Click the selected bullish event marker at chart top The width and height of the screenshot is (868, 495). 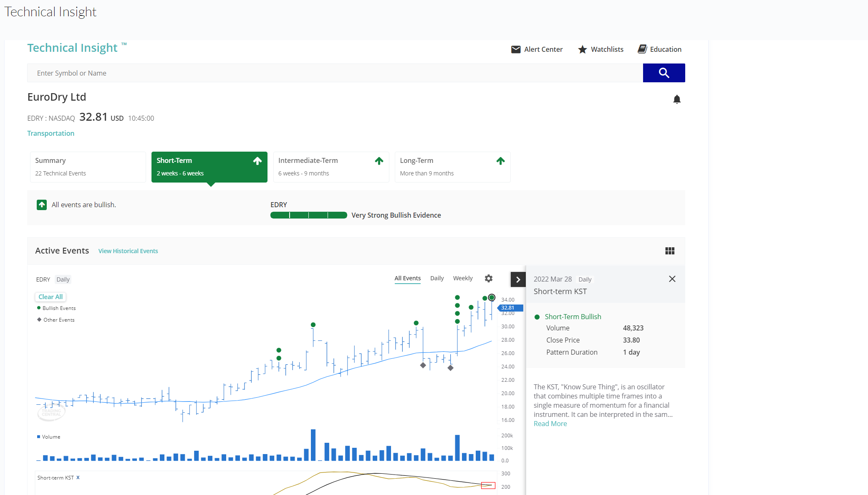tap(492, 297)
